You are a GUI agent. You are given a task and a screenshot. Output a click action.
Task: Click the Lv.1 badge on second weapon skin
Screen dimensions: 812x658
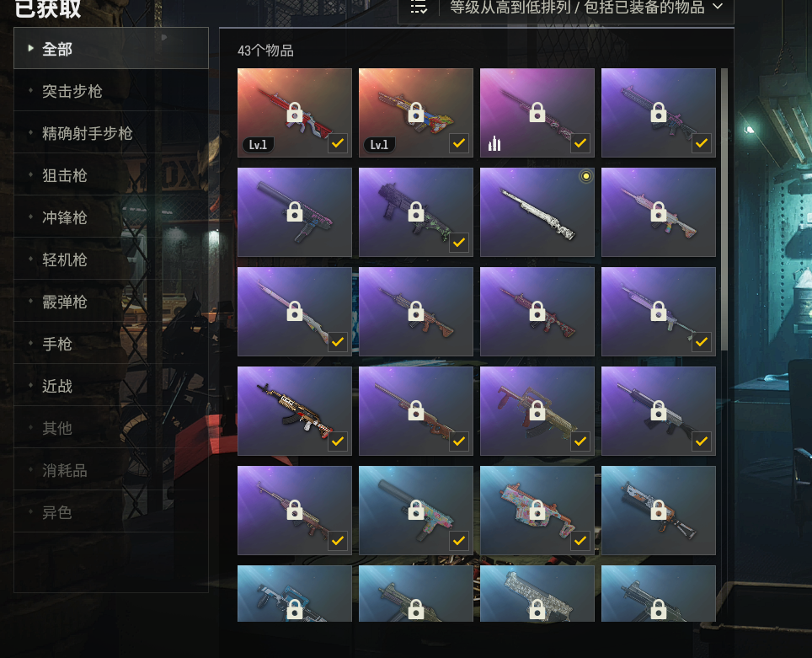point(379,145)
